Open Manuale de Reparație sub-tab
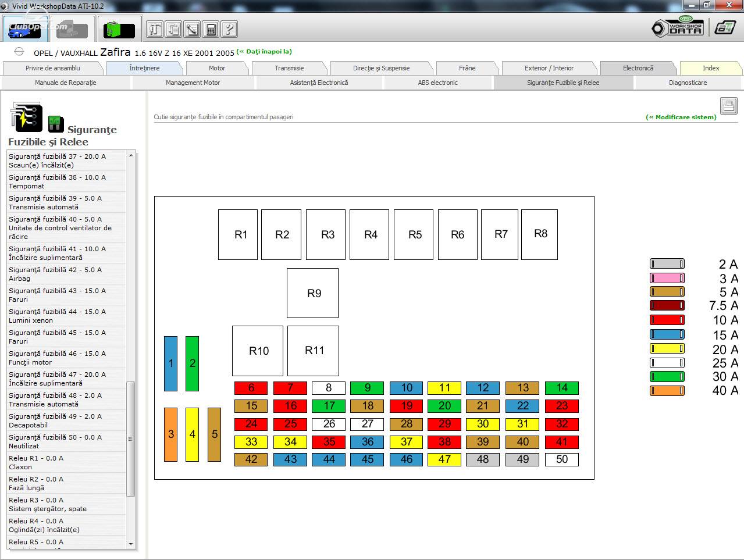Image resolution: width=744 pixels, height=560 pixels. click(66, 83)
